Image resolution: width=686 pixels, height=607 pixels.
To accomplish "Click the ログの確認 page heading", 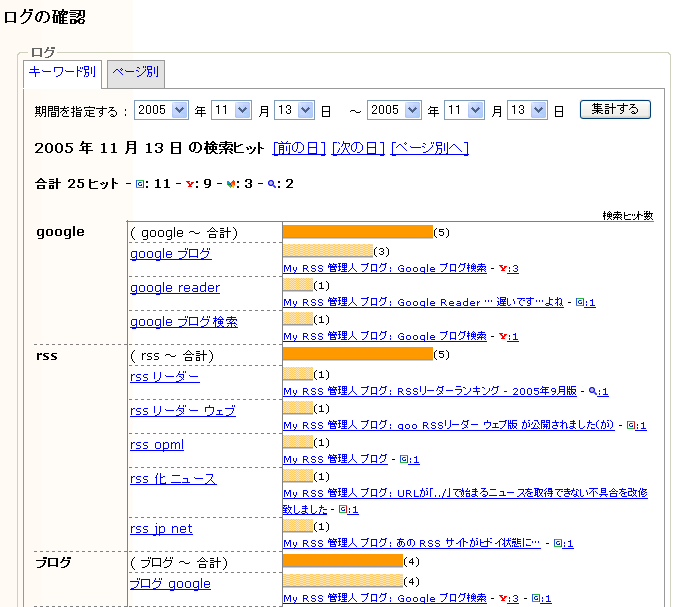I will pyautogui.click(x=45, y=18).
